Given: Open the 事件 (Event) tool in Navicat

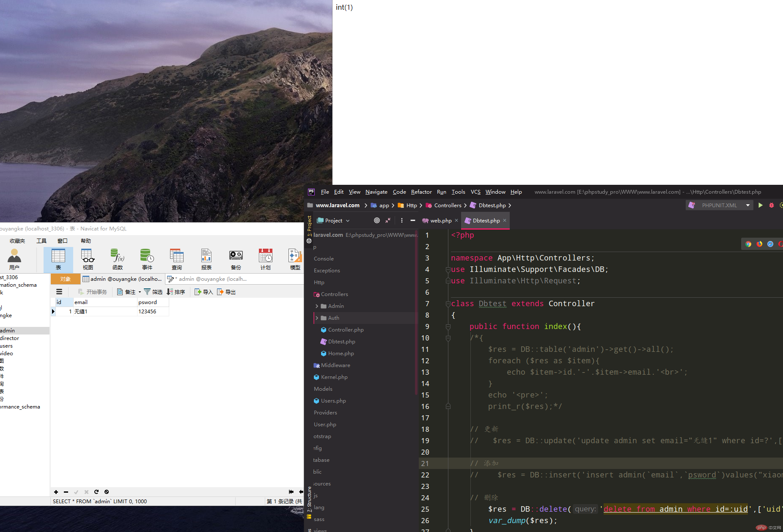Looking at the screenshot, I should pyautogui.click(x=147, y=259).
